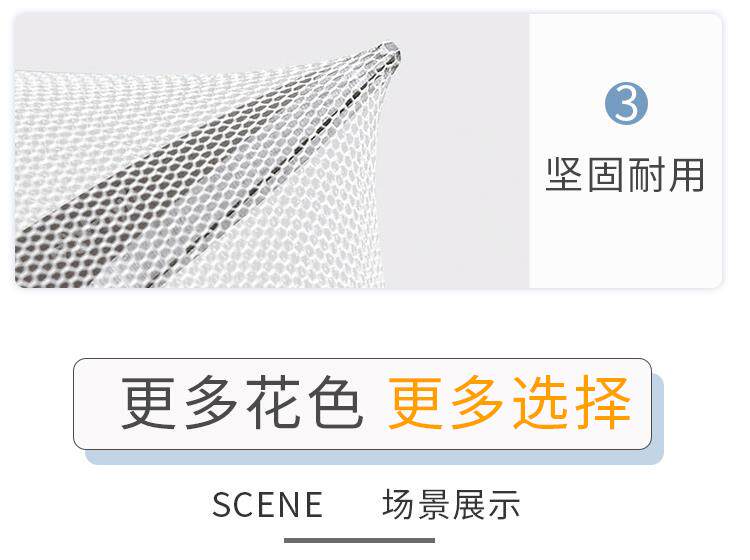Click the orange 择 character in the banner

point(603,403)
